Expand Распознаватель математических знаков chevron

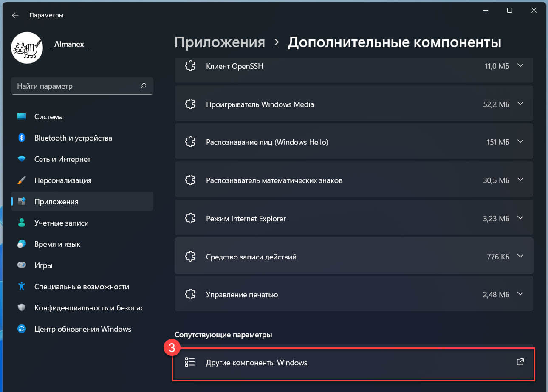(x=520, y=180)
